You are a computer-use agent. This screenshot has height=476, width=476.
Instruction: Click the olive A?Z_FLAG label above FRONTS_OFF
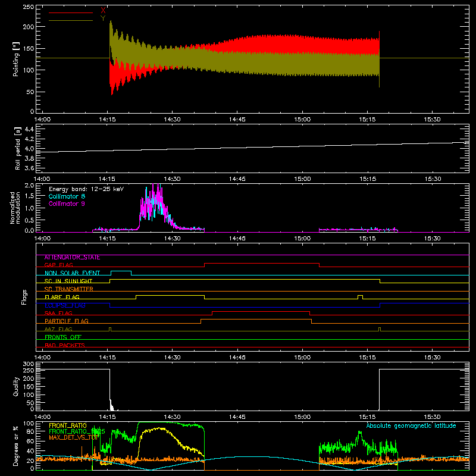click(58, 329)
